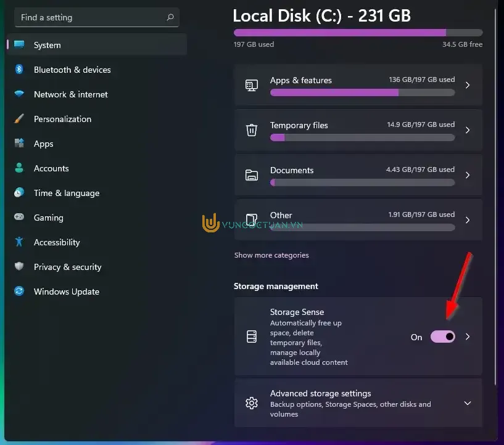The width and height of the screenshot is (504, 445).
Task: Click the Storage Sense drive icon
Action: (251, 337)
